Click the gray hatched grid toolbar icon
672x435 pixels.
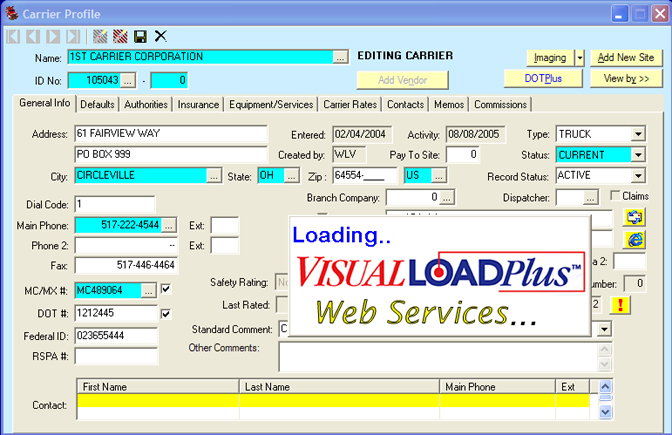click(100, 37)
